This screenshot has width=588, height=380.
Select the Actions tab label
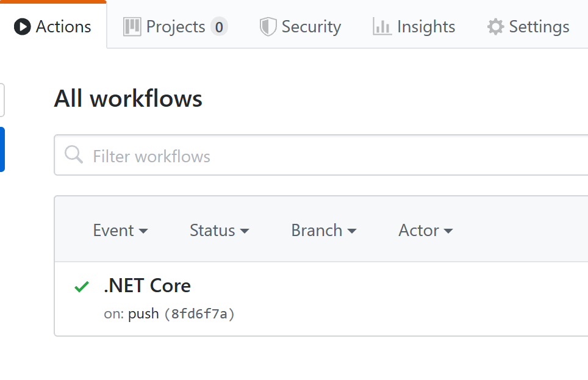tap(63, 27)
